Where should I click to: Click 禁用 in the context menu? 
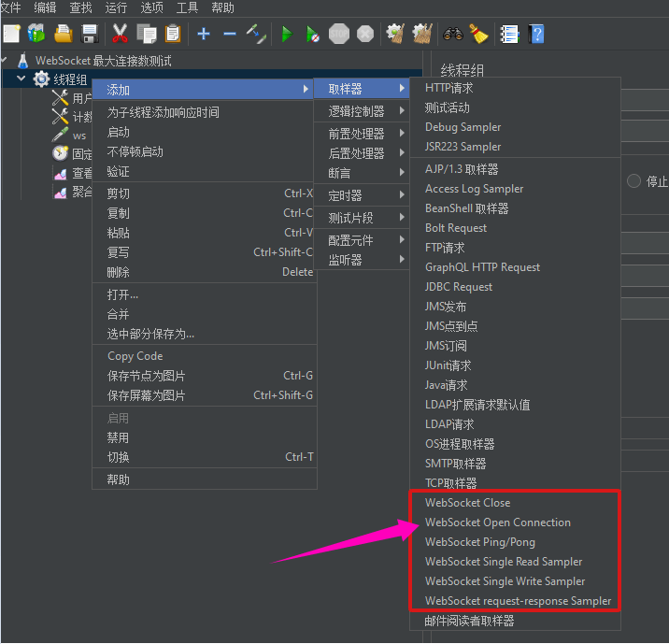click(119, 437)
